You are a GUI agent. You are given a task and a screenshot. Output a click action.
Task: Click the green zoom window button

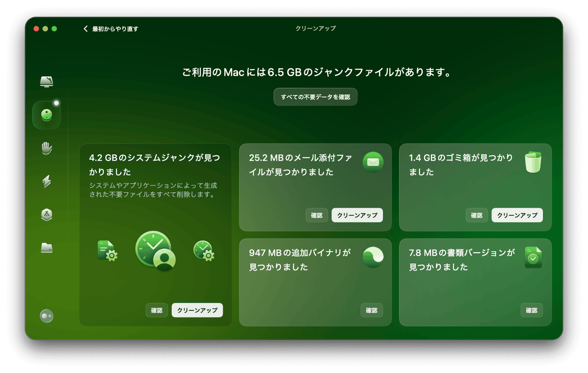tap(54, 29)
